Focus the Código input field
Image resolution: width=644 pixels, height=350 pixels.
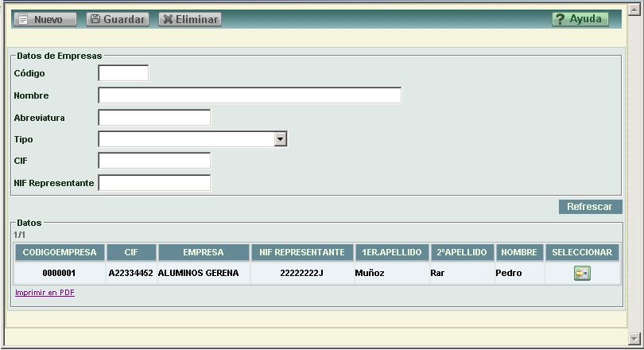123,73
